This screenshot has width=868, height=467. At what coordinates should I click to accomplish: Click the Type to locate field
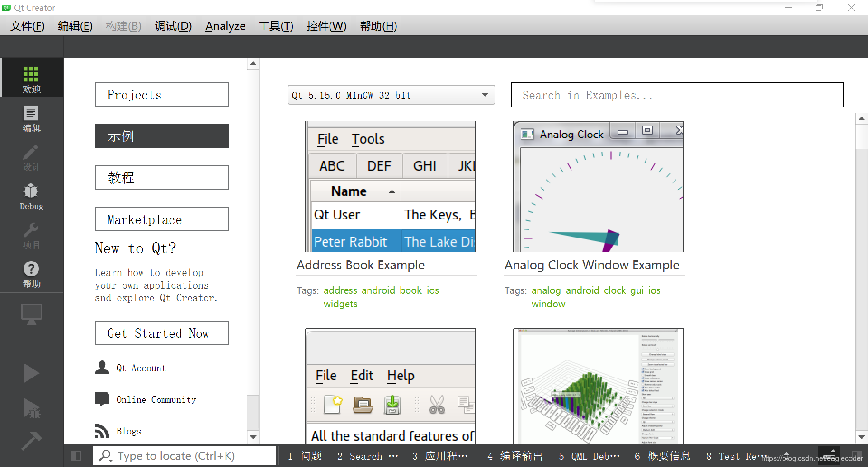(x=184, y=456)
